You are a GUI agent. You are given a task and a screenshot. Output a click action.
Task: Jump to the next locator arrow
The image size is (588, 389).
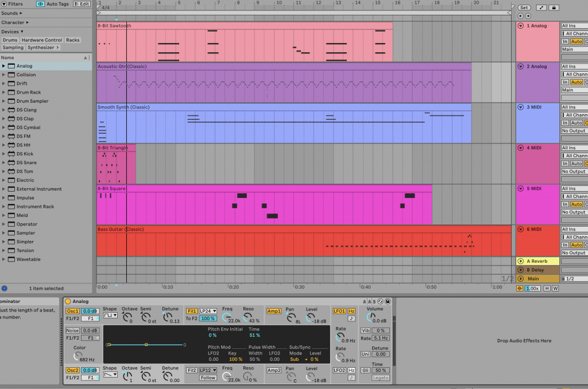click(528, 15)
